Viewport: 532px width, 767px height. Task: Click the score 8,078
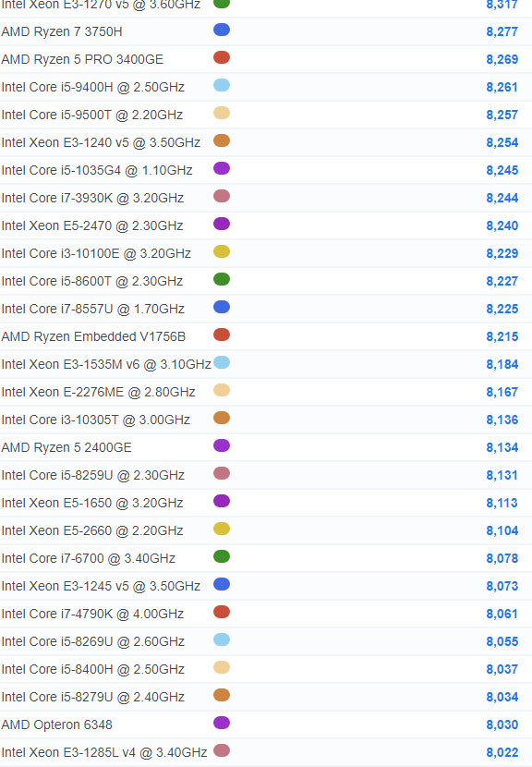502,558
